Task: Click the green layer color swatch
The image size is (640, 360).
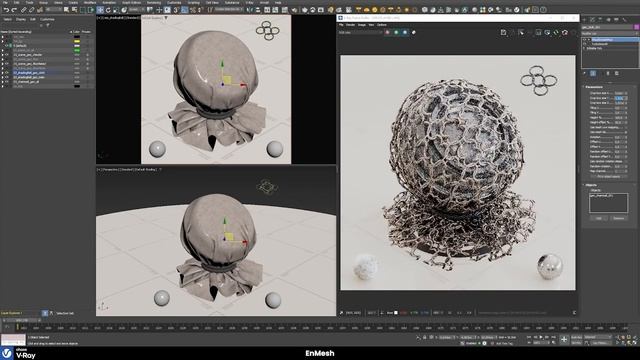Action: pyautogui.click(x=77, y=50)
